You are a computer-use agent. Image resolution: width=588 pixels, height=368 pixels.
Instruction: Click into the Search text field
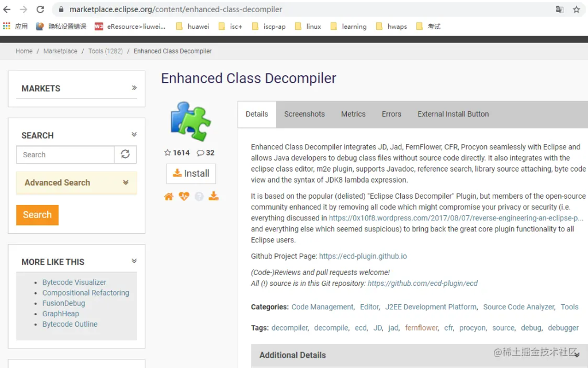pos(65,154)
